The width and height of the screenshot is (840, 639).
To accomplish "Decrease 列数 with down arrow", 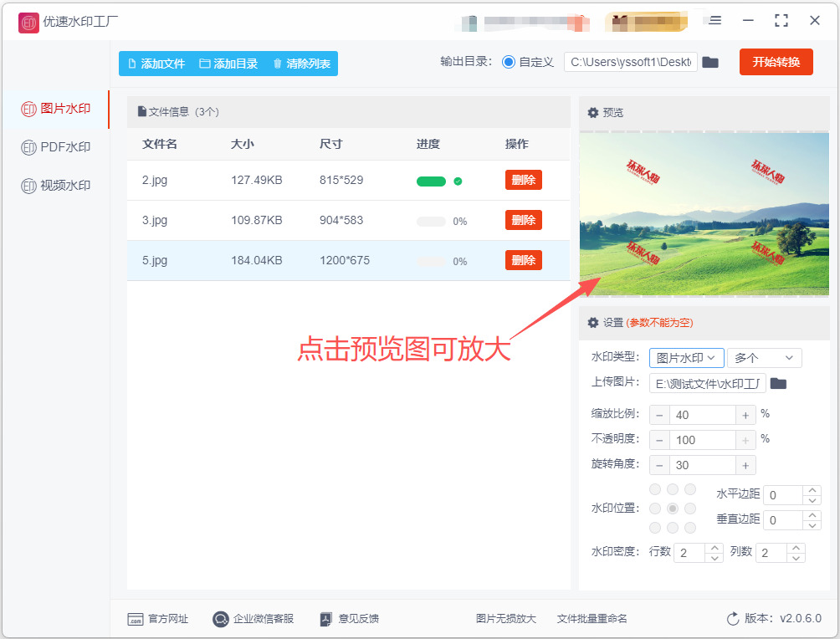I will pos(796,558).
